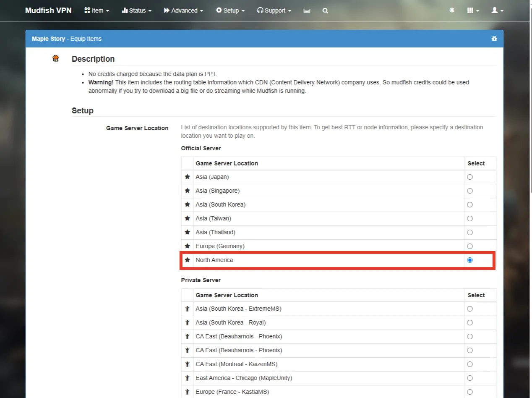The height and width of the screenshot is (398, 532).
Task: Choose the Asia (Taiwan) radio button
Action: [x=470, y=218]
